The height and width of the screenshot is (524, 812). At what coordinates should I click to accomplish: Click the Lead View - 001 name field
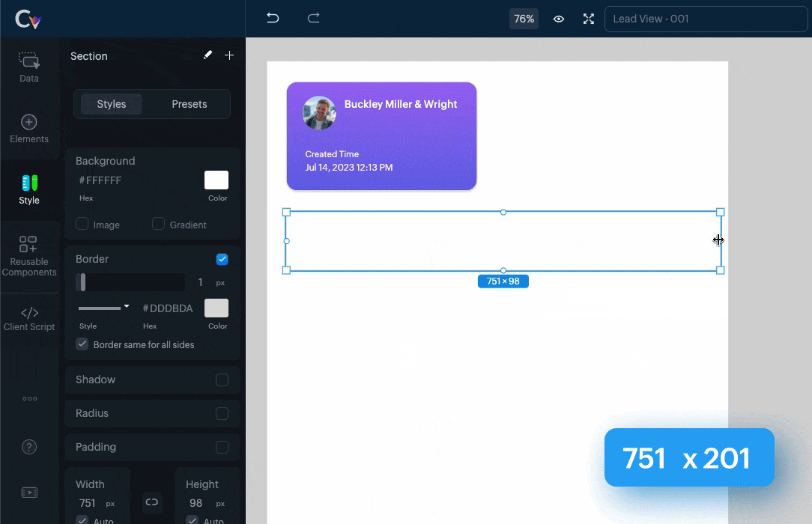click(x=704, y=19)
